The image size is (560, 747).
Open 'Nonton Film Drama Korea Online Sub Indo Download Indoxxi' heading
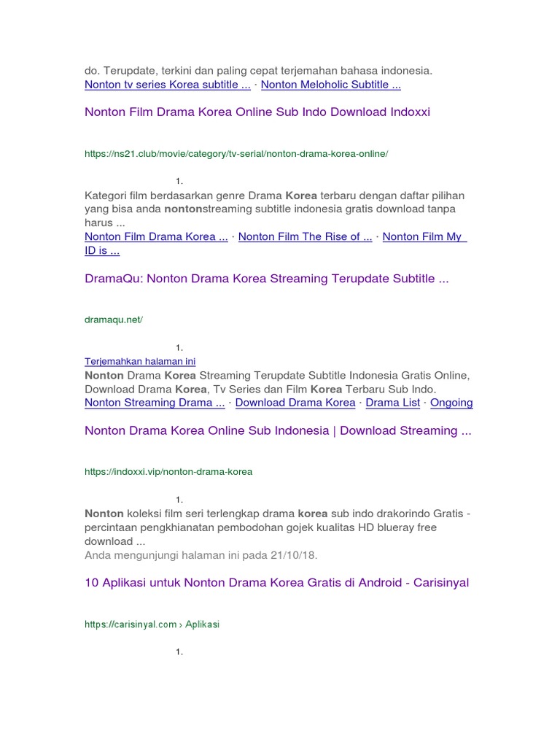pyautogui.click(x=257, y=112)
